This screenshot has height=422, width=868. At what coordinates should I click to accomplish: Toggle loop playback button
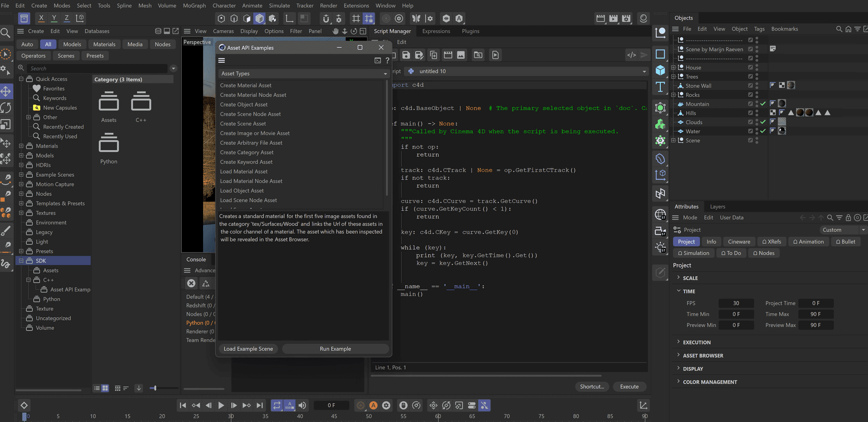point(277,405)
